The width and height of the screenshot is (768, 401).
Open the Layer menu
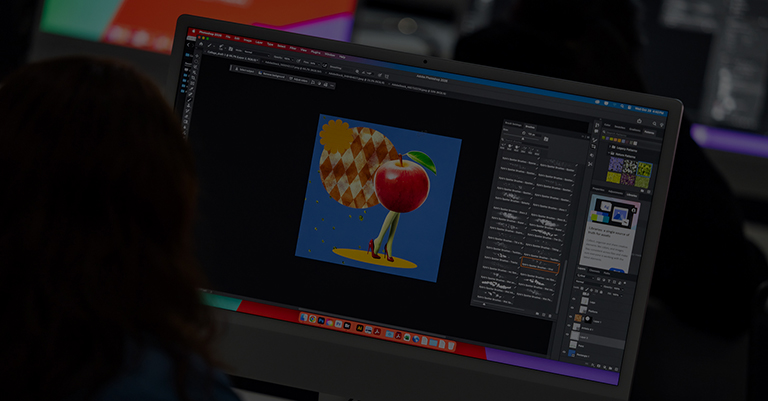click(259, 42)
